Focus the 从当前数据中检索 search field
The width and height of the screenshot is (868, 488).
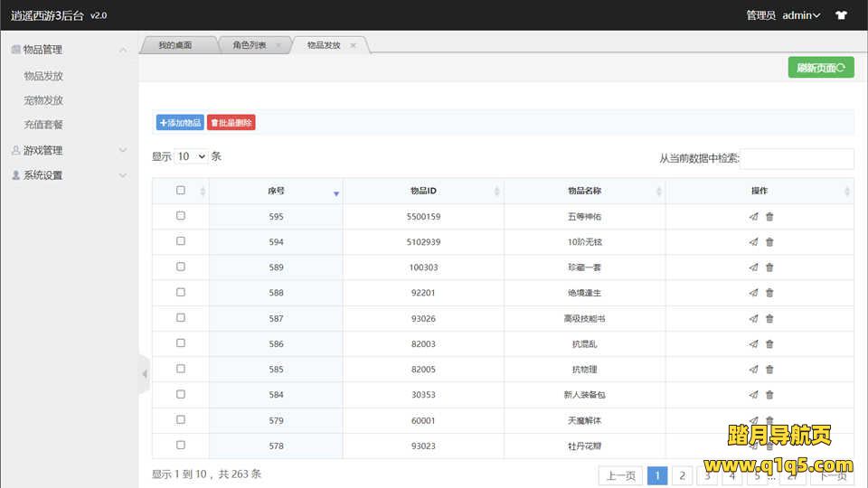[797, 158]
